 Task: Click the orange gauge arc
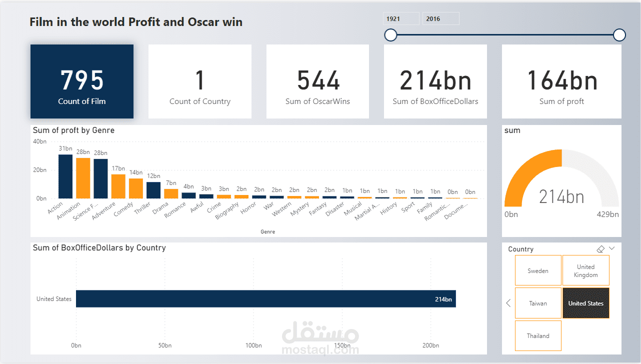(x=525, y=170)
